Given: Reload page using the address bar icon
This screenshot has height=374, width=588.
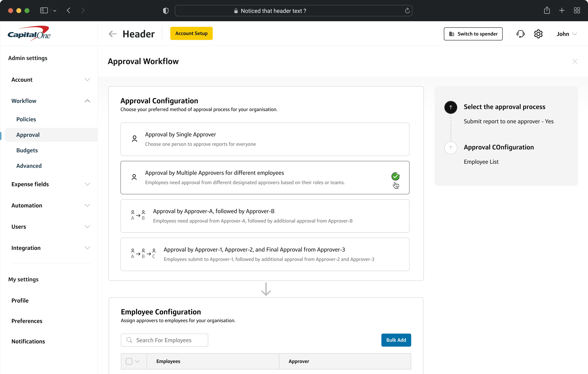Looking at the screenshot, I should (x=407, y=11).
